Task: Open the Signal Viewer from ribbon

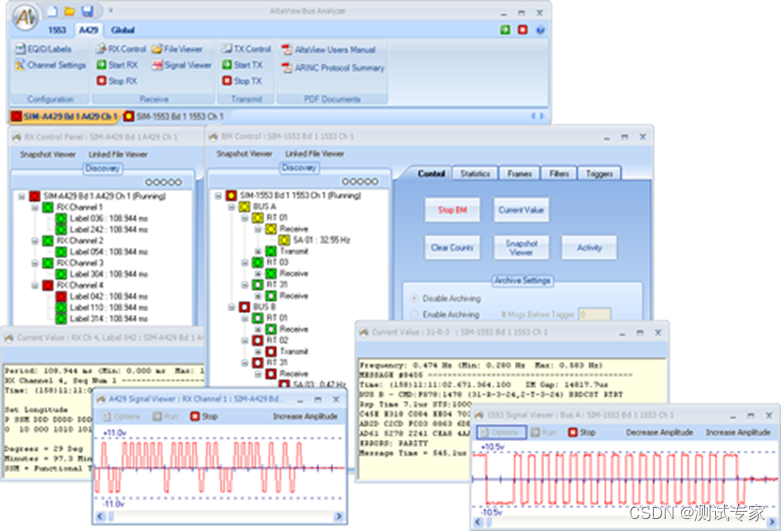Action: [182, 65]
